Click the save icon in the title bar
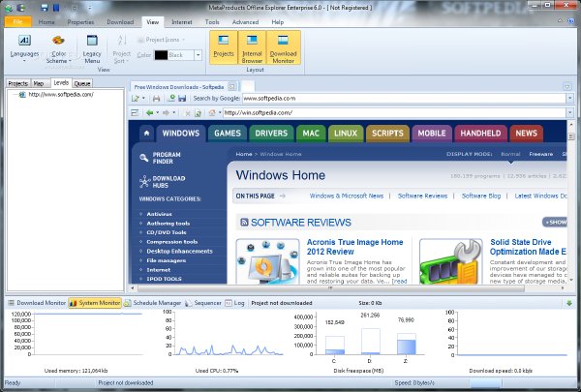The height and width of the screenshot is (392, 581). pyautogui.click(x=45, y=8)
